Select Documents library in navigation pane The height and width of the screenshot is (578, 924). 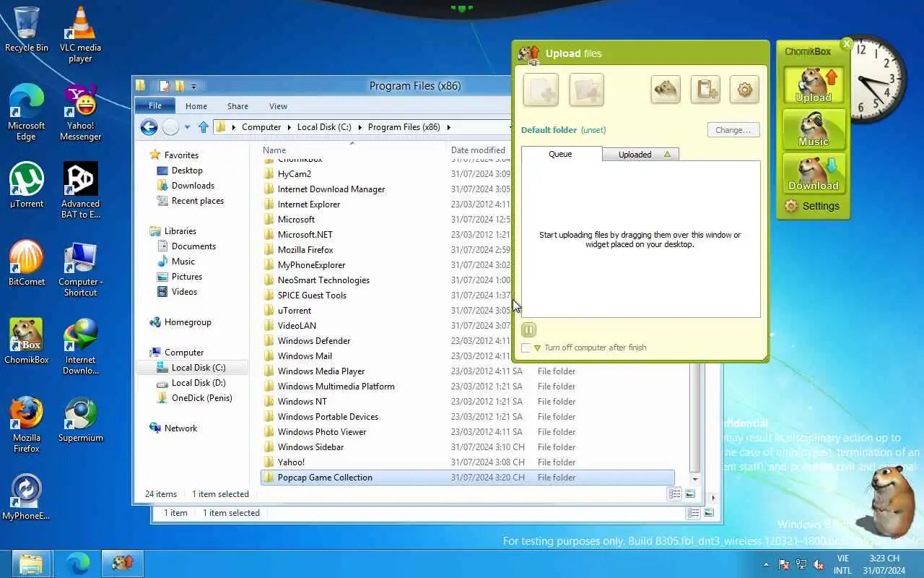[x=193, y=246]
